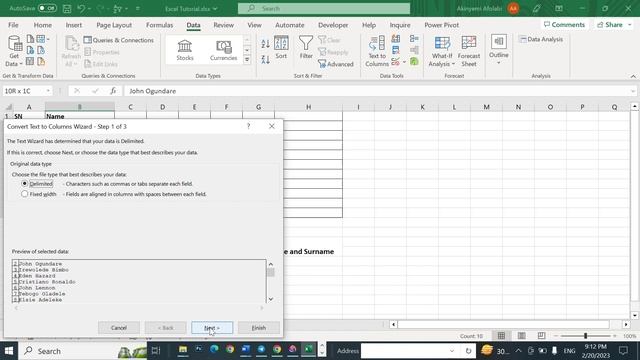
Task: Open Task View on taskbar
Action: pos(156,351)
